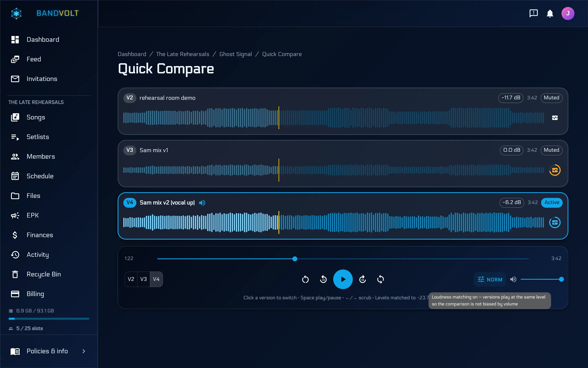Viewport: 588px width, 368px height.
Task: Open Policies & info section
Action: coord(49,351)
